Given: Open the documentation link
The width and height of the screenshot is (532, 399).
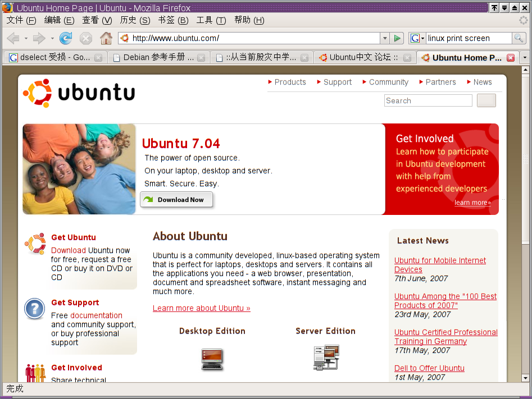Looking at the screenshot, I should coord(97,315).
